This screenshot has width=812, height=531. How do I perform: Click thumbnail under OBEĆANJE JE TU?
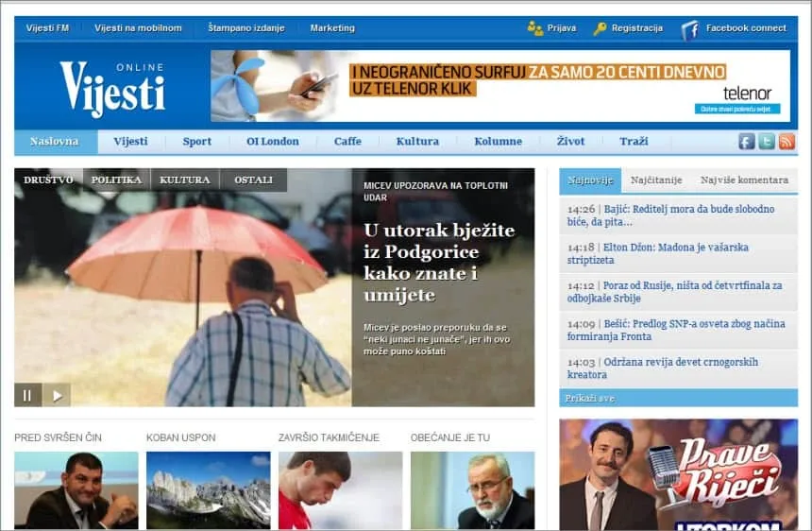(x=472, y=490)
